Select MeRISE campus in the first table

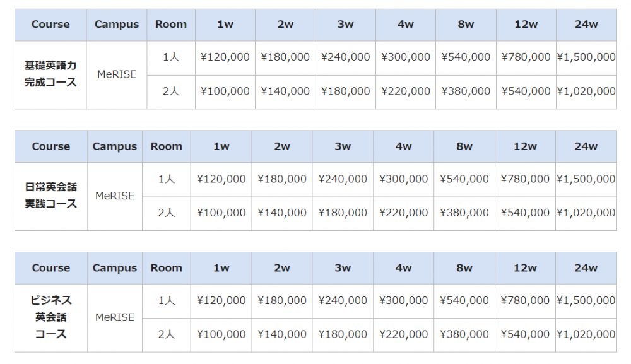117,74
